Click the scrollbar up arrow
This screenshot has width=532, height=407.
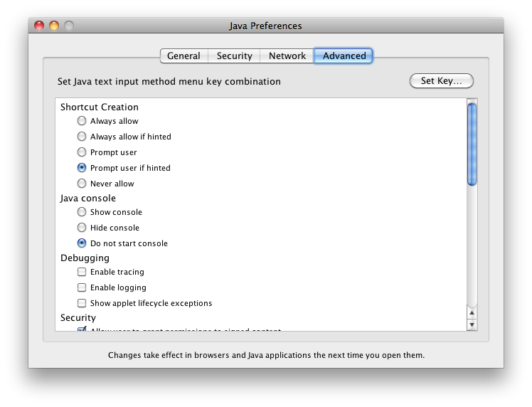tap(472, 312)
